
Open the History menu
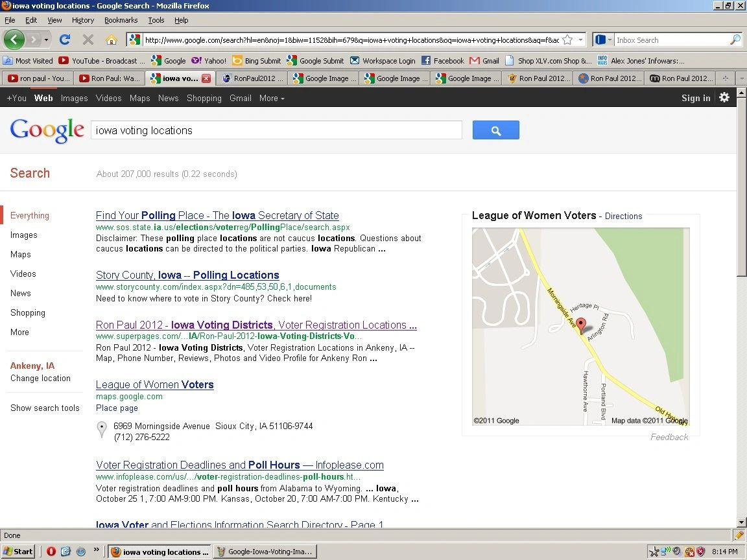pos(83,20)
